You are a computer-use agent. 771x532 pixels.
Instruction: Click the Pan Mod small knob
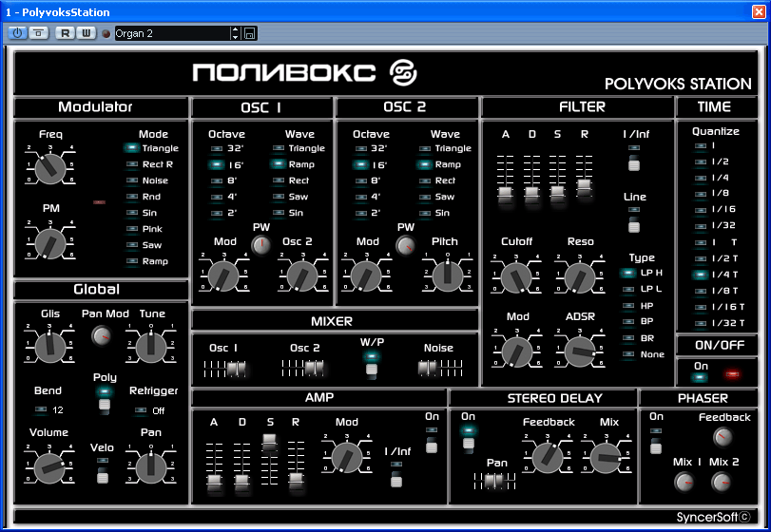(102, 335)
